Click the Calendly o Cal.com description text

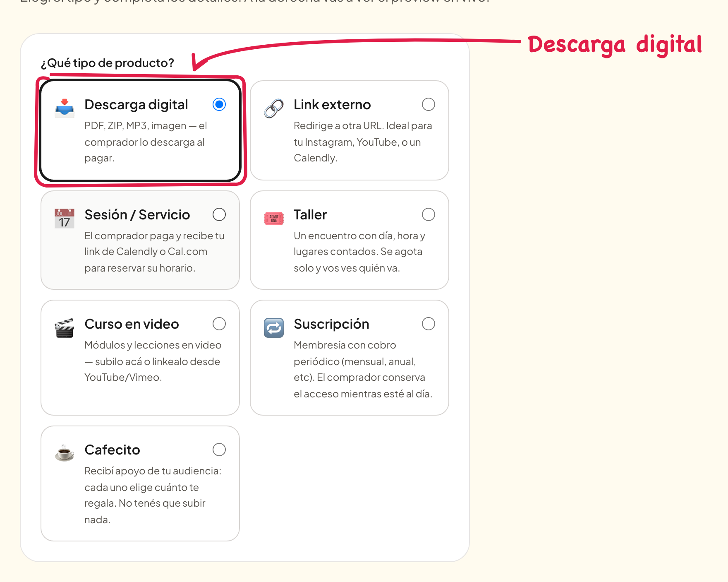pos(154,252)
